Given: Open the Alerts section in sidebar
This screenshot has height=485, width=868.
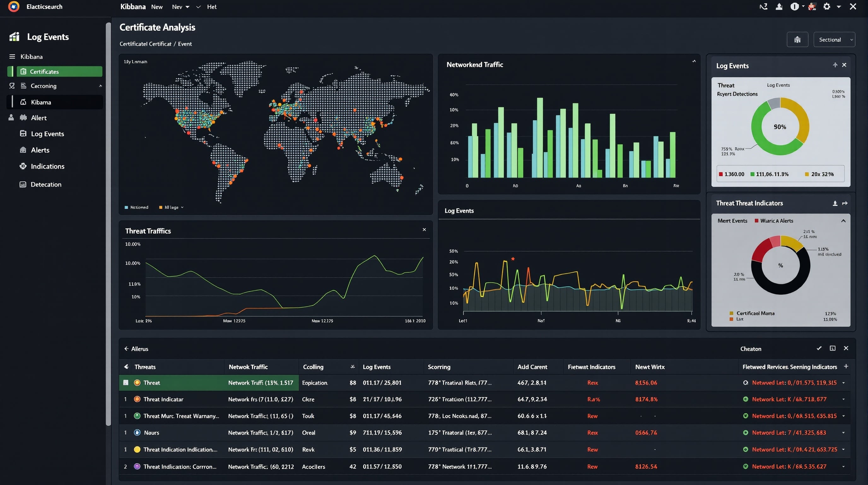Looking at the screenshot, I should [40, 150].
